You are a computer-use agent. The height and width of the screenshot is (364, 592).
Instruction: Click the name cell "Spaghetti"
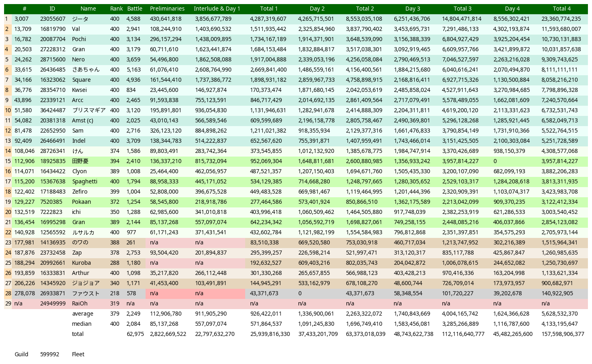pos(85,181)
